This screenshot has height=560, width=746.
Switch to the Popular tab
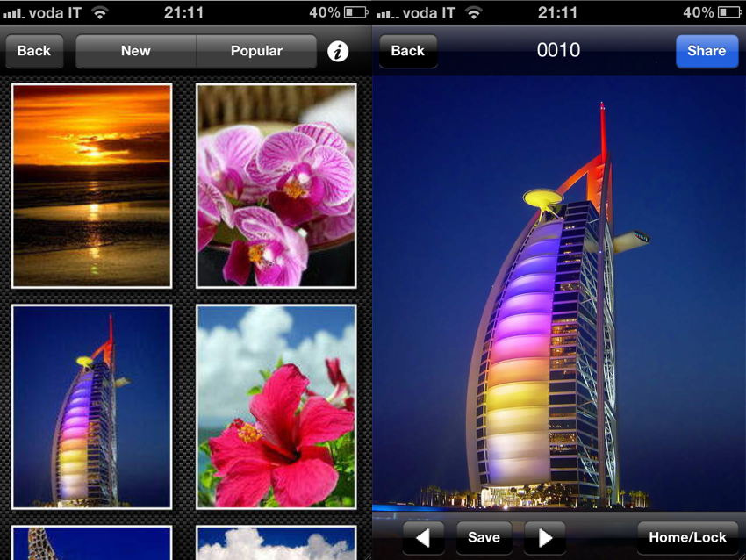tap(256, 51)
